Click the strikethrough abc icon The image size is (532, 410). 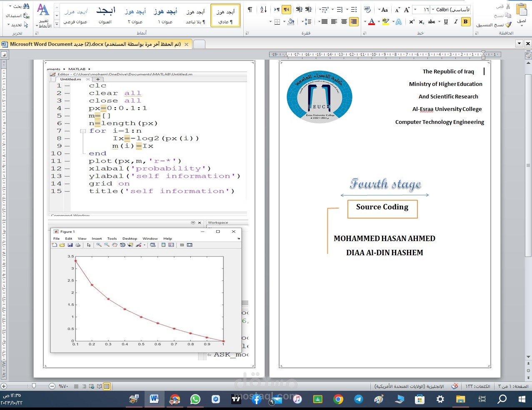(432, 22)
